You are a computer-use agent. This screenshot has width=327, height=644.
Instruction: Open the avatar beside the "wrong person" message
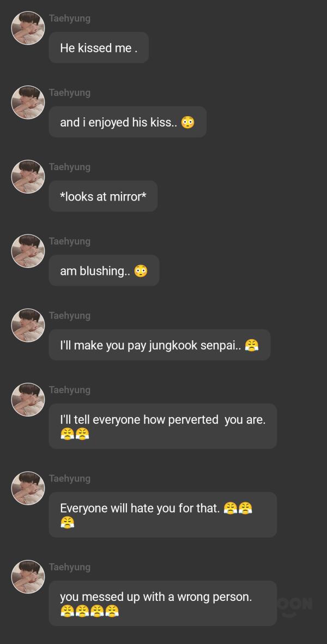coord(28,576)
